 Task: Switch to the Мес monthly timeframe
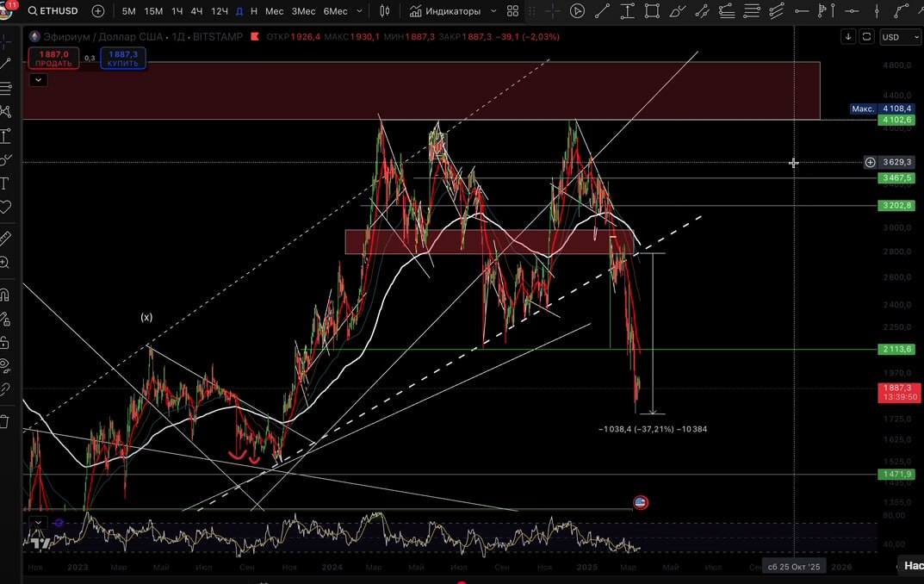[274, 10]
